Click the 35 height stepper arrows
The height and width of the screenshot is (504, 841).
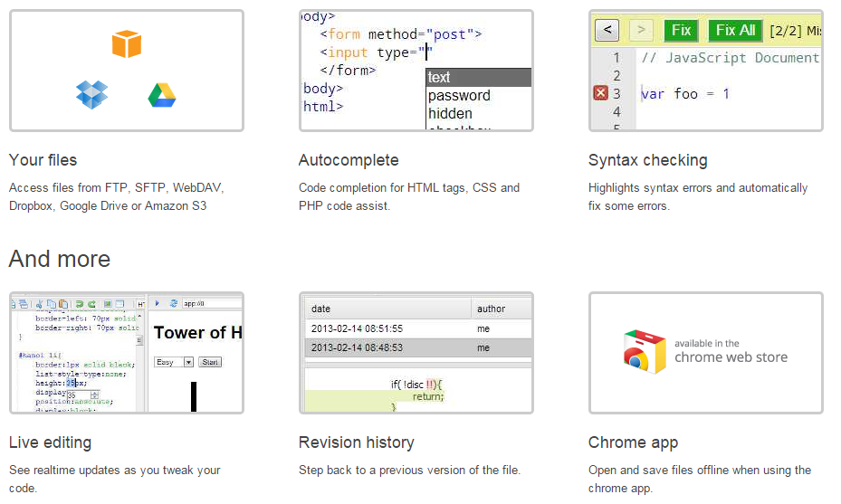pyautogui.click(x=94, y=395)
